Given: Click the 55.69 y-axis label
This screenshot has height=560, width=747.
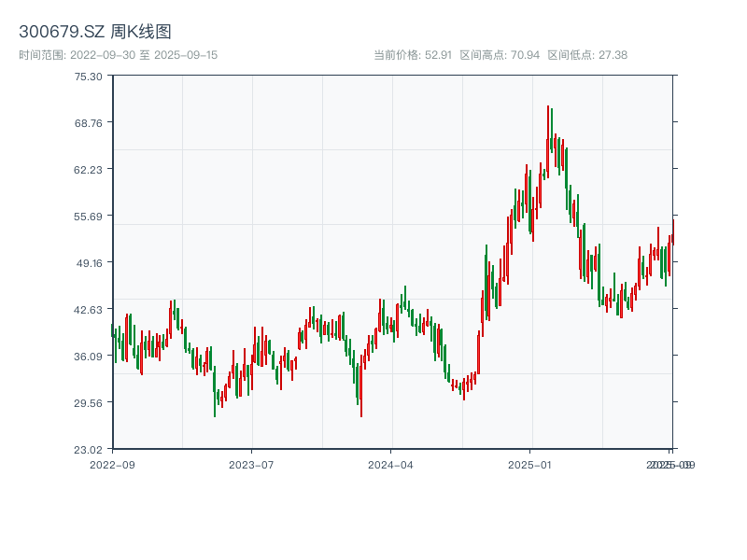Looking at the screenshot, I should pyautogui.click(x=88, y=217).
